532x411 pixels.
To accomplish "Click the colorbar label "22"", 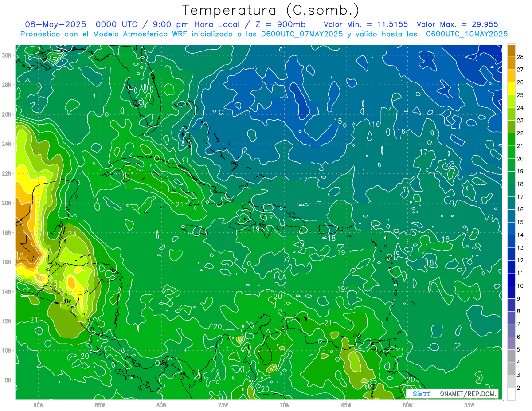I will (x=520, y=133).
